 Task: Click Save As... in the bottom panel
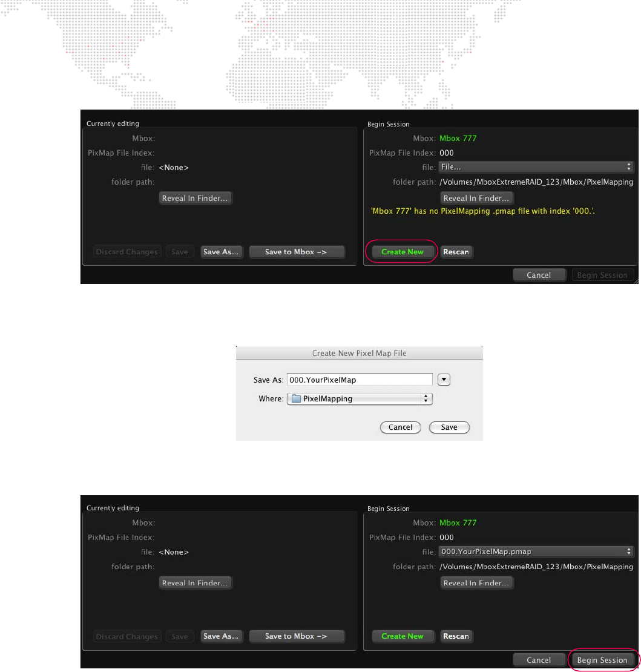221,636
